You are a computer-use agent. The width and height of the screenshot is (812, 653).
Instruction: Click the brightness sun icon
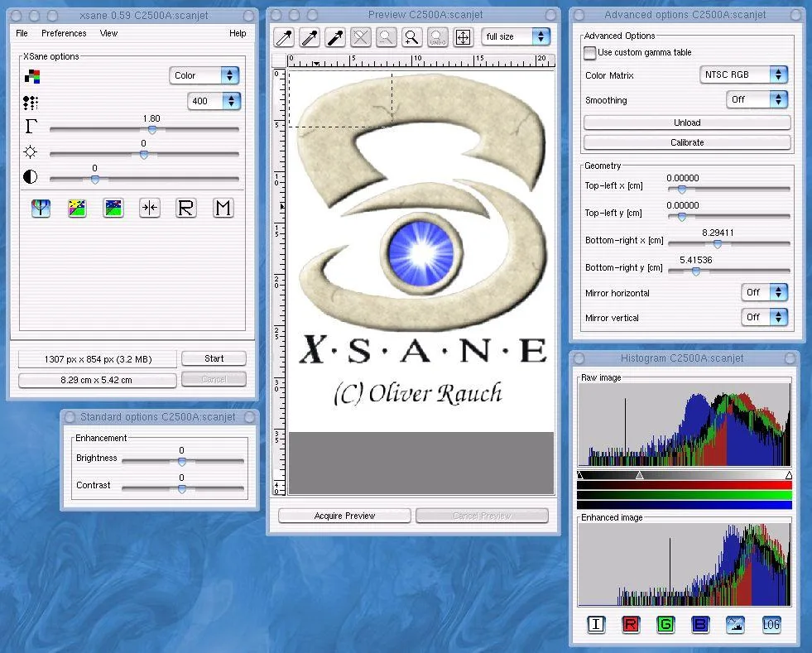coord(31,151)
